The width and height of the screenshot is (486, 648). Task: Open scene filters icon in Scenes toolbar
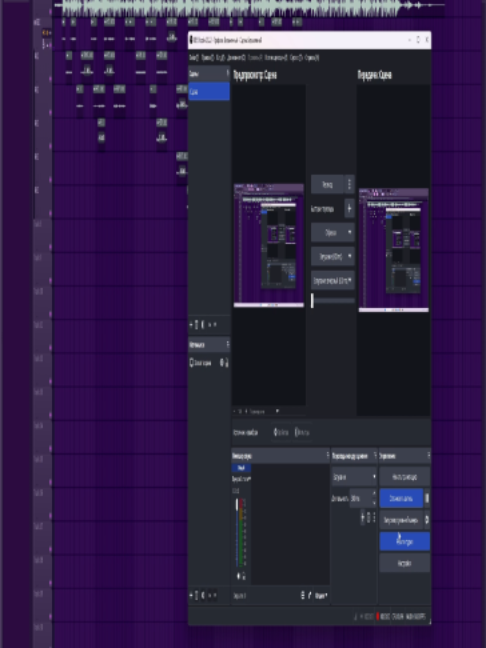[x=202, y=325]
